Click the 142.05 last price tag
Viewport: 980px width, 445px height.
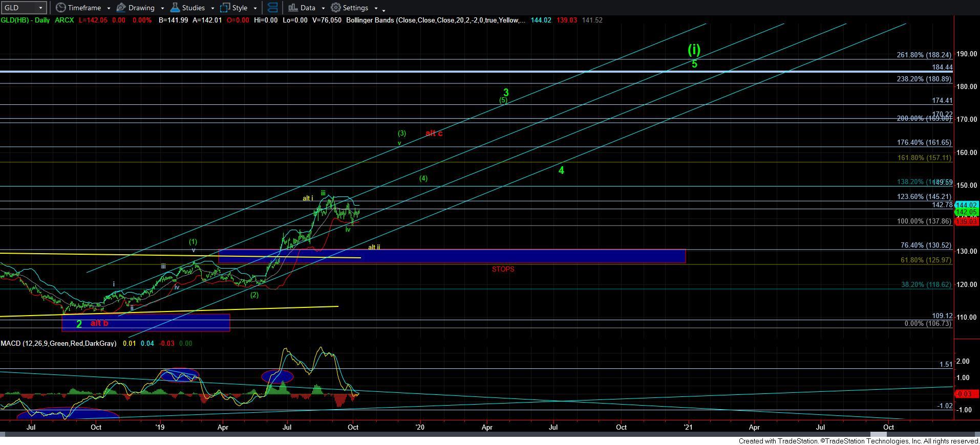click(x=967, y=212)
